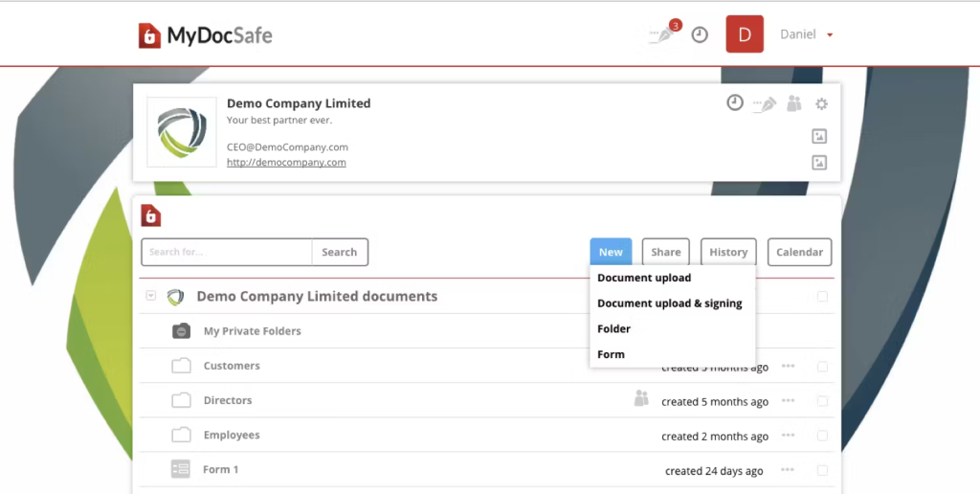
Task: Tick the checkbox for Customers folder
Action: (x=822, y=367)
